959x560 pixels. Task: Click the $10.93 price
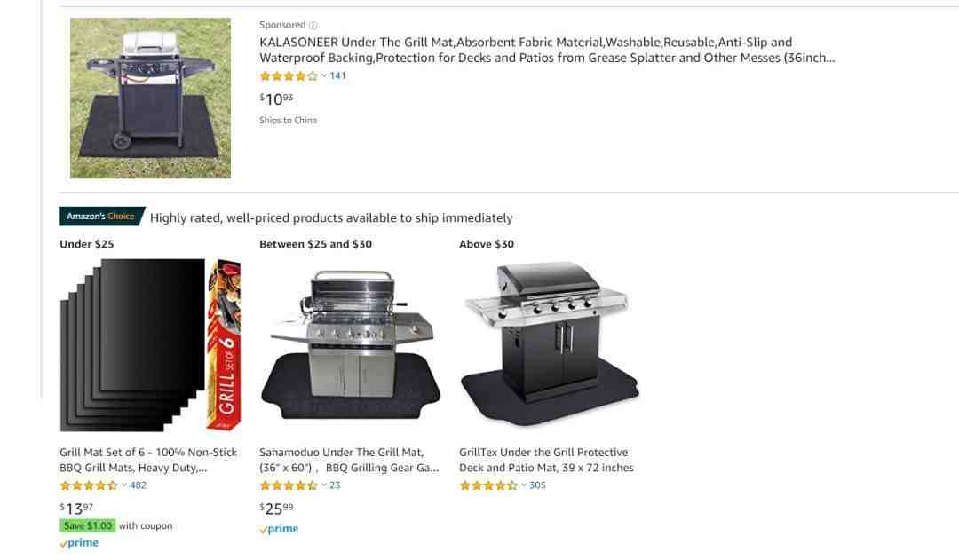(x=276, y=99)
